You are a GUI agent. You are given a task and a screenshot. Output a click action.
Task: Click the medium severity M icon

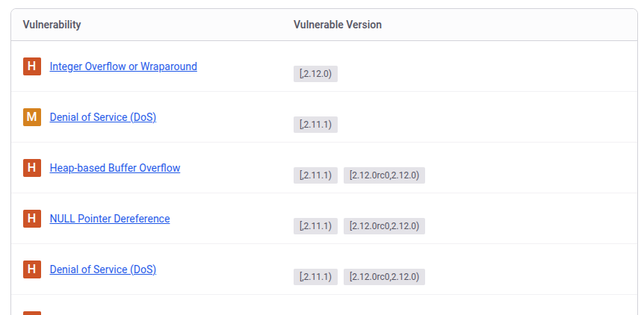(31, 117)
